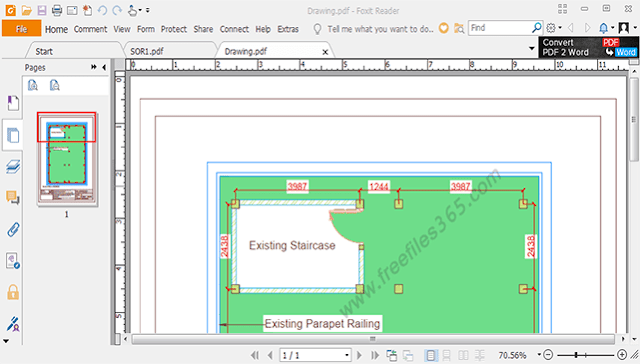Click the vertical scrollbar thumb
The width and height of the screenshot is (640, 364).
[x=634, y=119]
